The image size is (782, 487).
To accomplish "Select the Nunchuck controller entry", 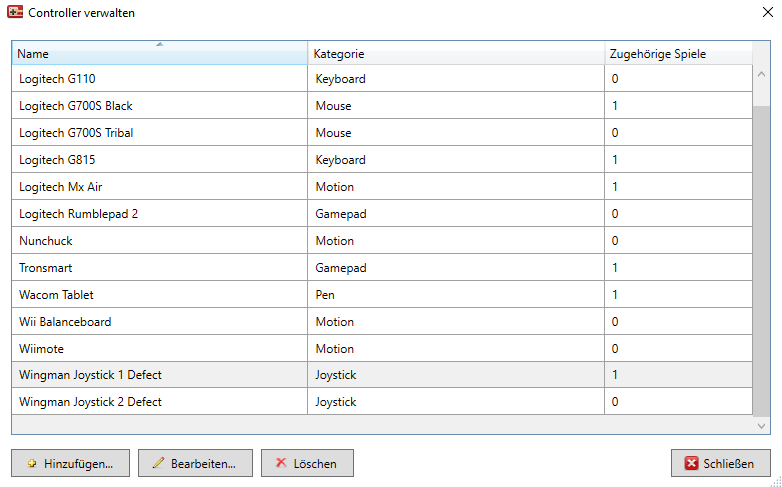I will click(x=382, y=240).
